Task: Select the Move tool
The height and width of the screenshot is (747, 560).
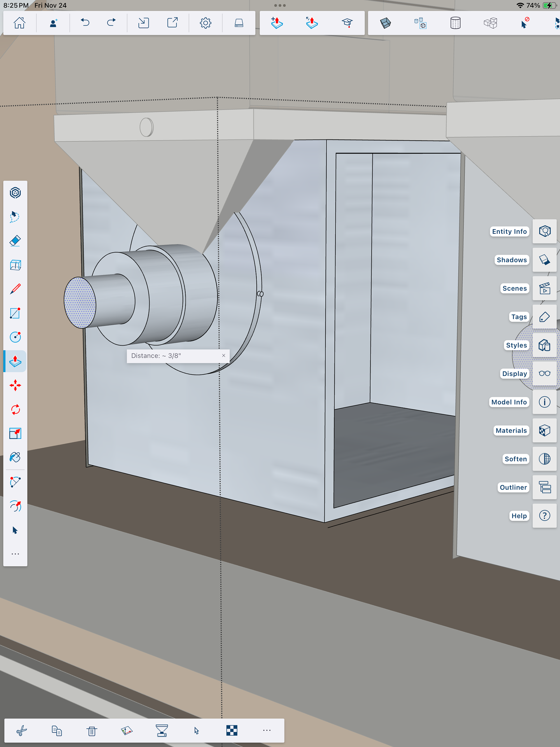Action: point(15,385)
